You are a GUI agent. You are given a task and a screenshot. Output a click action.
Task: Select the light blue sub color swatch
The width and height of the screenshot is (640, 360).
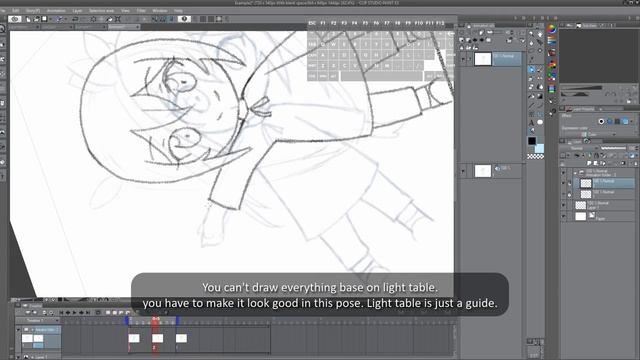[540, 148]
